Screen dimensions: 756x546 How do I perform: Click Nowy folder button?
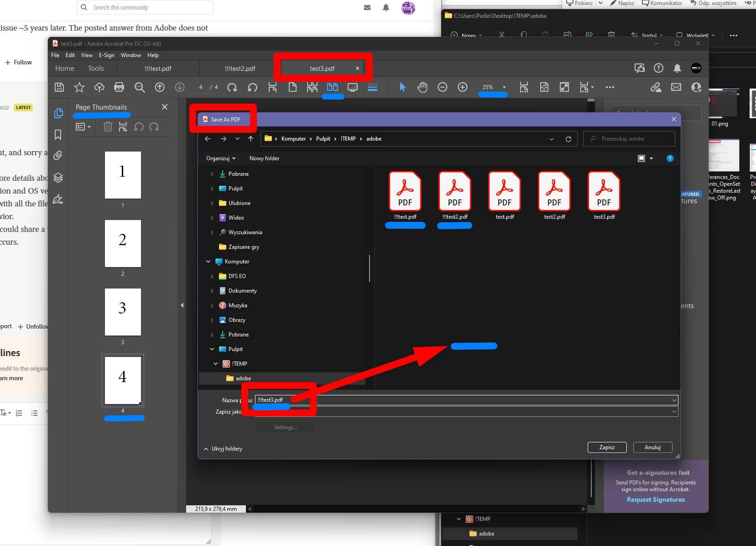click(x=264, y=158)
